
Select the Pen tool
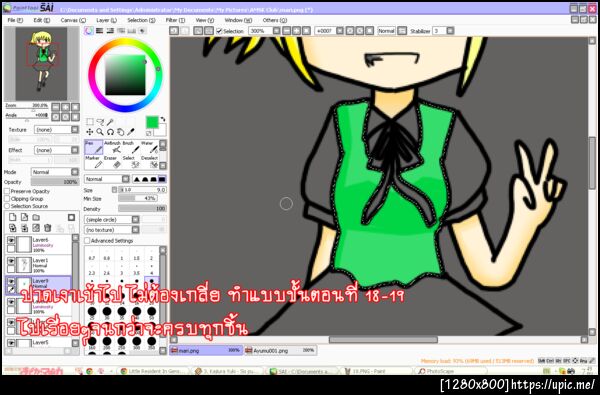point(94,147)
